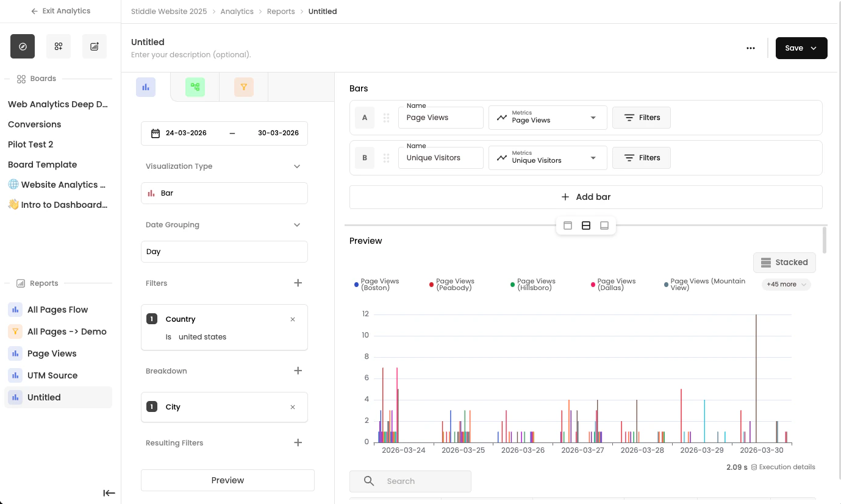Add a resulting filter with plus icon
The image size is (841, 504).
tap(298, 442)
